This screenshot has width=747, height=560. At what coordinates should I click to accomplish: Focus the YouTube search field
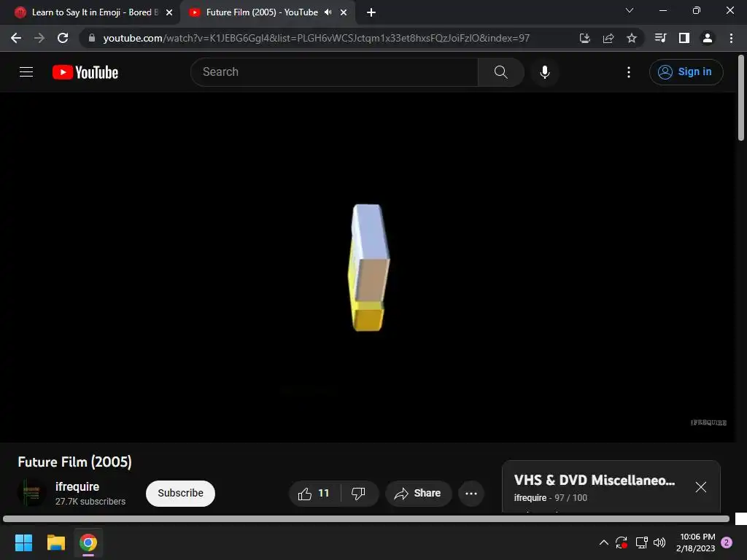(x=334, y=72)
